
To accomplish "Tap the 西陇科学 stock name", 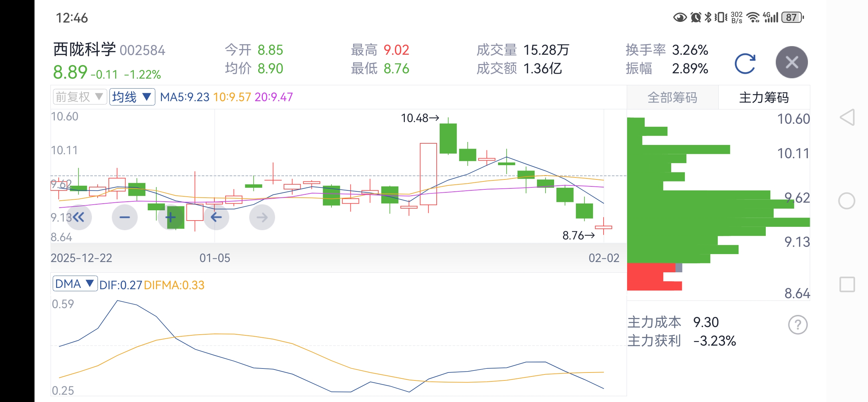I will 85,50.
